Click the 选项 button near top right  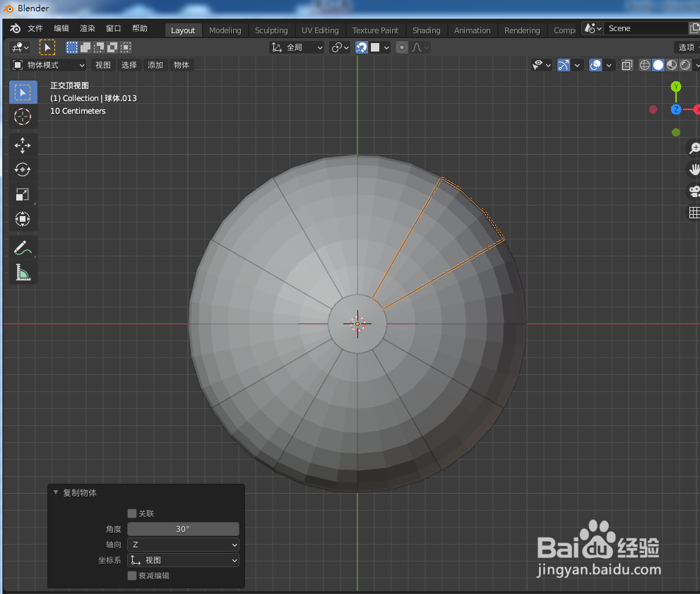686,47
